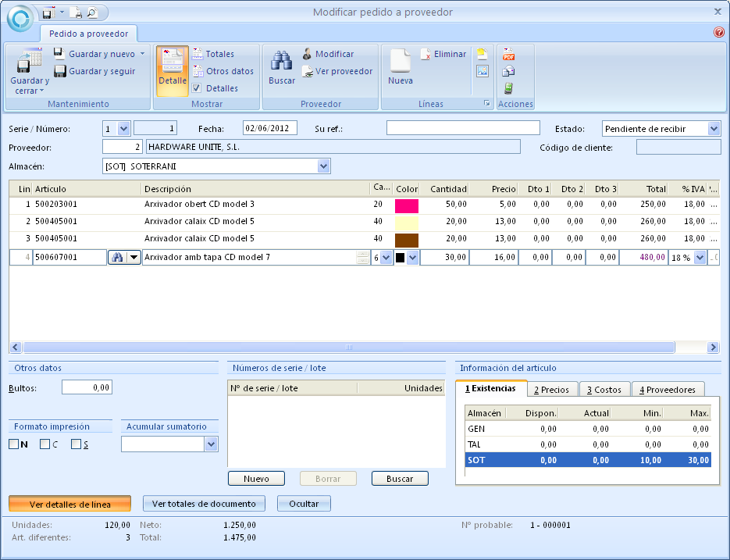
Task: Click the binoculars search icon in row 4
Action: [x=116, y=257]
